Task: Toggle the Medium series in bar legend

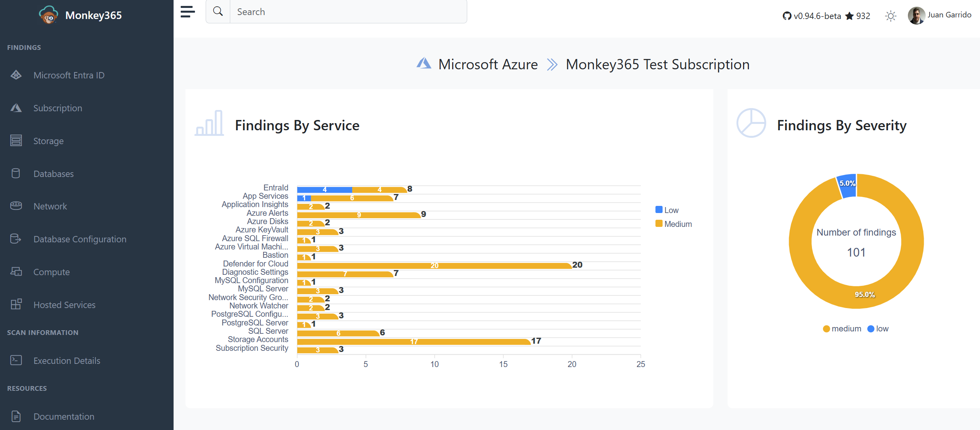Action: 673,224
